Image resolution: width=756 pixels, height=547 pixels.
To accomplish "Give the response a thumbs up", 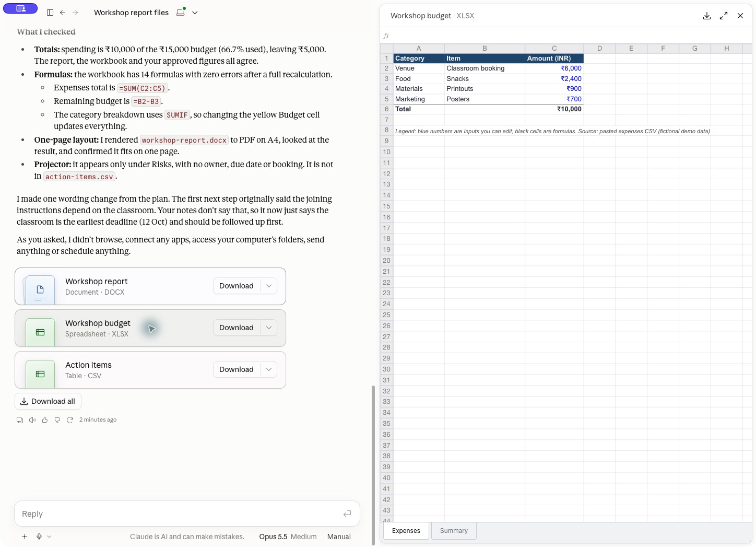I will coord(45,420).
